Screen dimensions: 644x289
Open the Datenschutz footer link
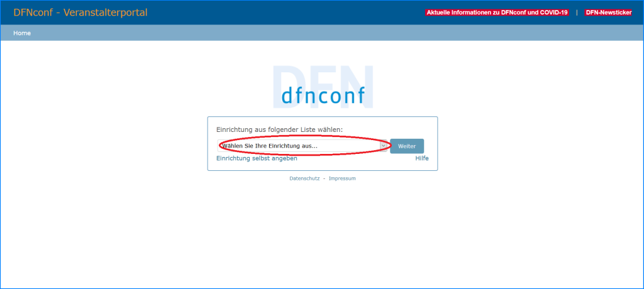click(304, 178)
